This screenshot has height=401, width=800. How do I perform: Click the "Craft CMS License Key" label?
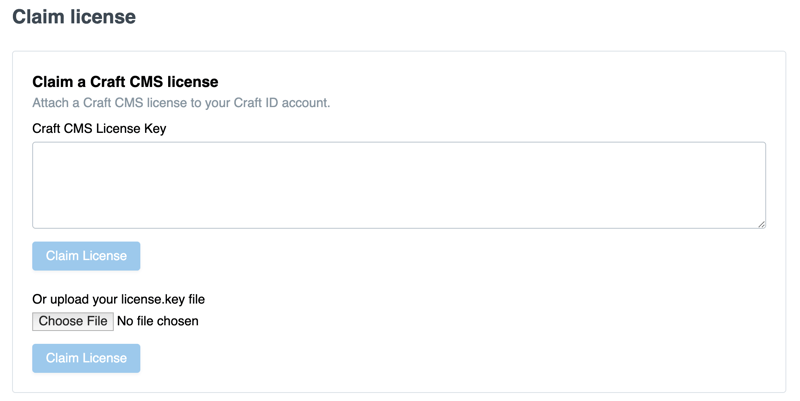[99, 128]
